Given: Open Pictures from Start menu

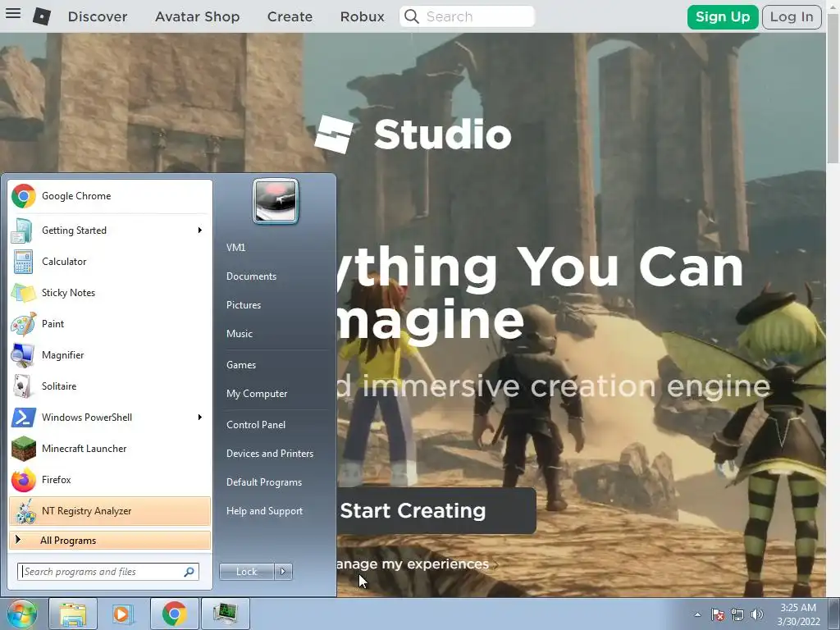Looking at the screenshot, I should click(243, 305).
